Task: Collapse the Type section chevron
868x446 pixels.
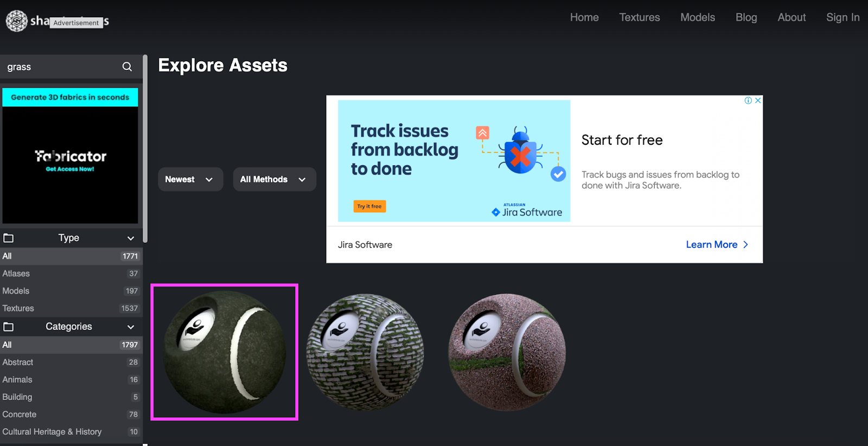Action: 131,238
